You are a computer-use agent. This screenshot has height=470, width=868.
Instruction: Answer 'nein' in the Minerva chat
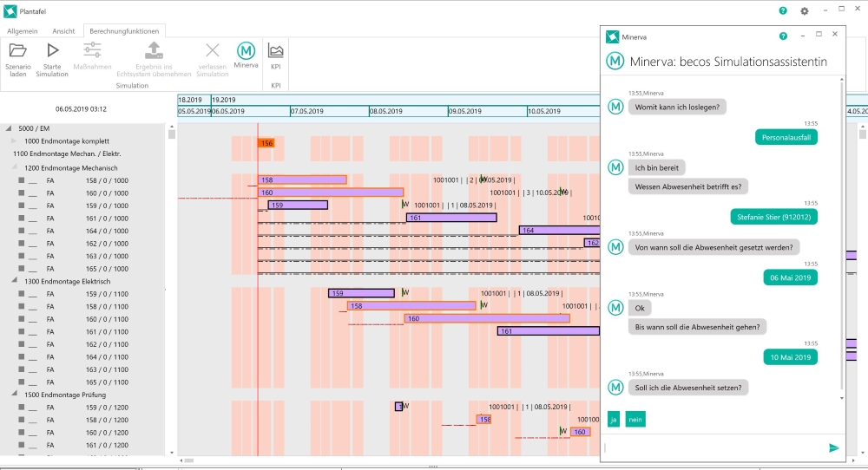pyautogui.click(x=635, y=420)
